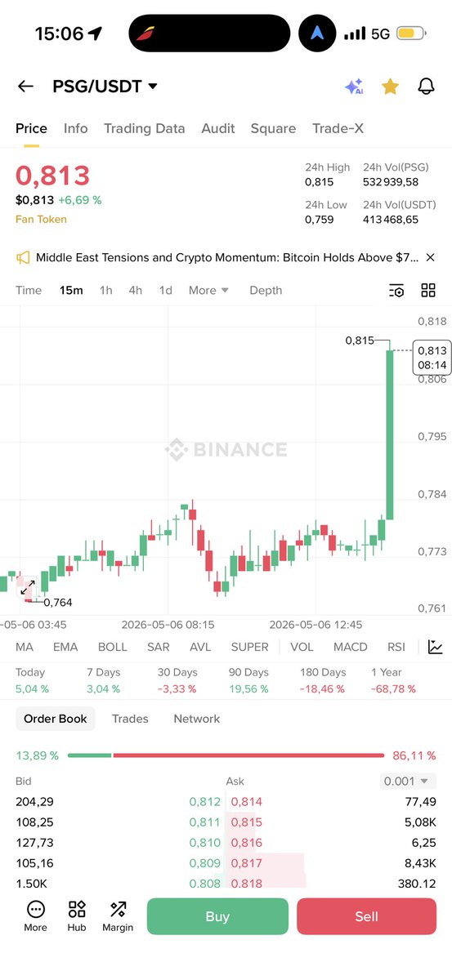Select the 4h interval
The width and height of the screenshot is (452, 980).
coord(135,290)
